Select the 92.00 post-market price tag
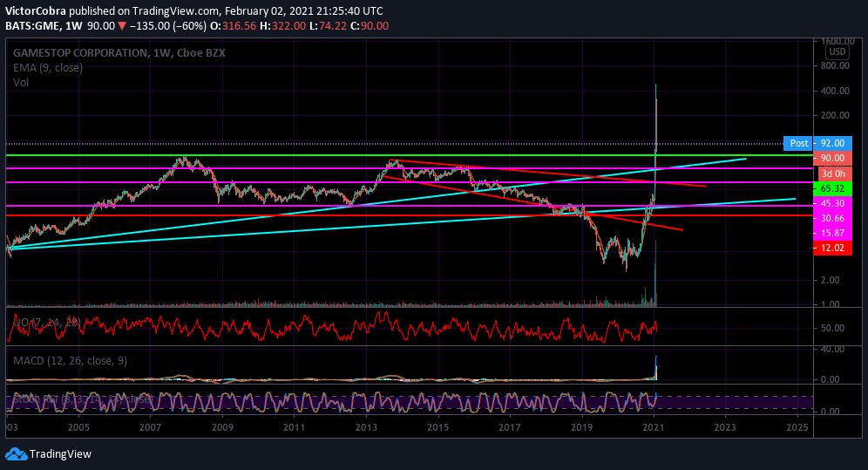868x470 pixels. click(x=832, y=143)
